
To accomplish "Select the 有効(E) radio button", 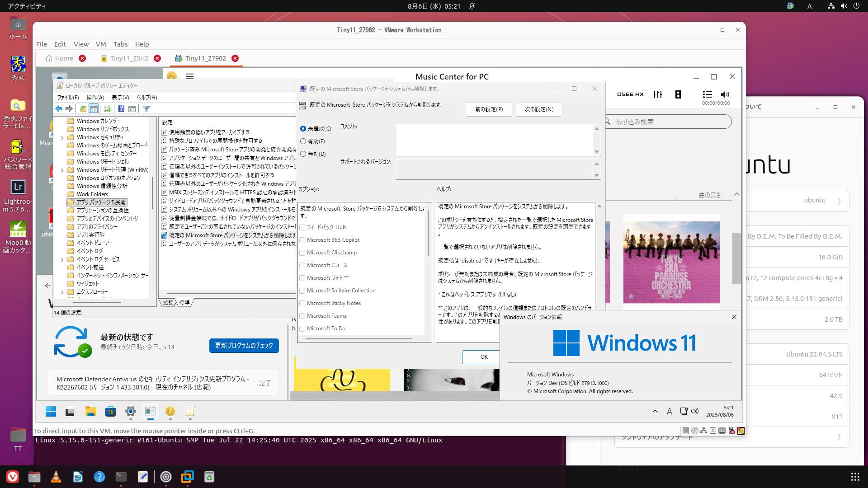I will [x=303, y=141].
